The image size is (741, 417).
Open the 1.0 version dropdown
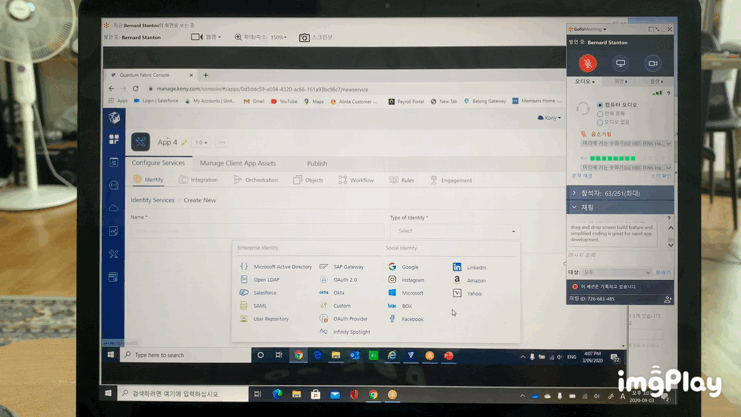pyautogui.click(x=201, y=142)
